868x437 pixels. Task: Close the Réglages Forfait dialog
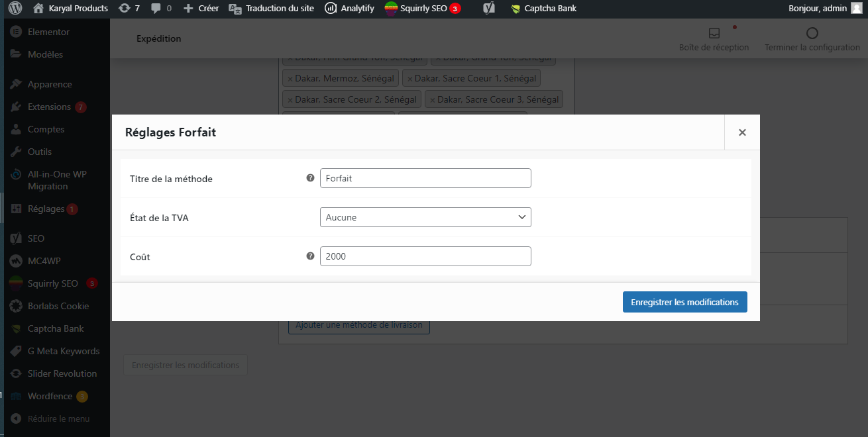pyautogui.click(x=742, y=132)
